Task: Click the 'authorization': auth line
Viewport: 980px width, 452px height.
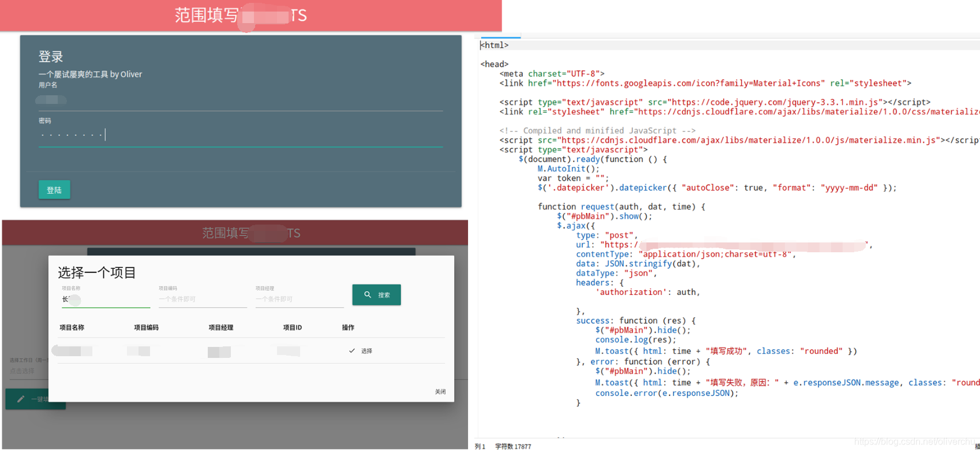Action: [648, 292]
